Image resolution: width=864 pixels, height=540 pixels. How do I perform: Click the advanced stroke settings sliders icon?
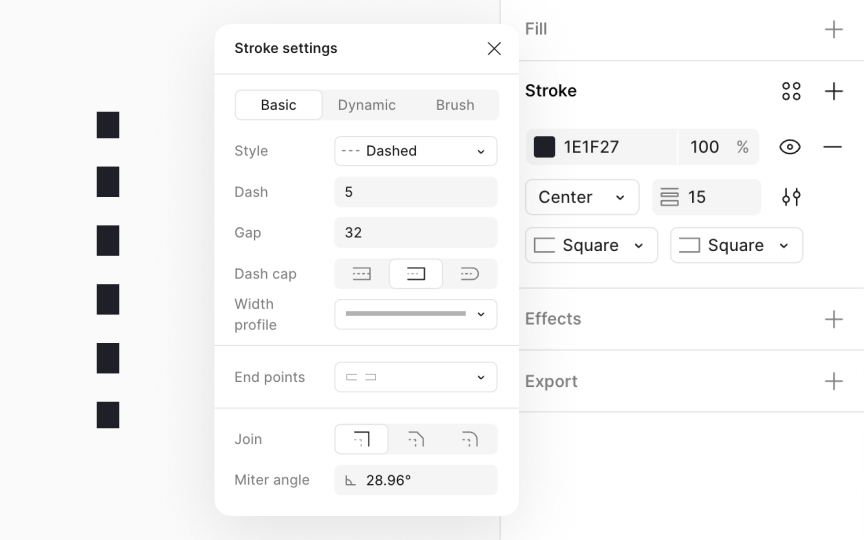[x=791, y=197]
